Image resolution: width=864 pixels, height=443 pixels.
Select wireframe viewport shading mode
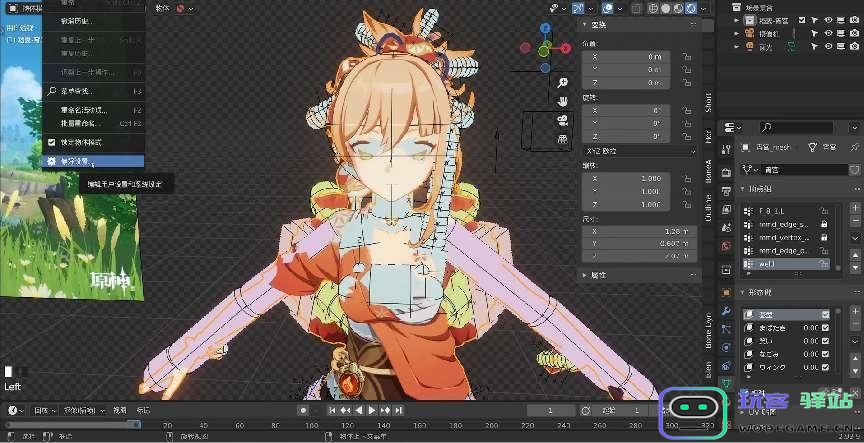(652, 8)
